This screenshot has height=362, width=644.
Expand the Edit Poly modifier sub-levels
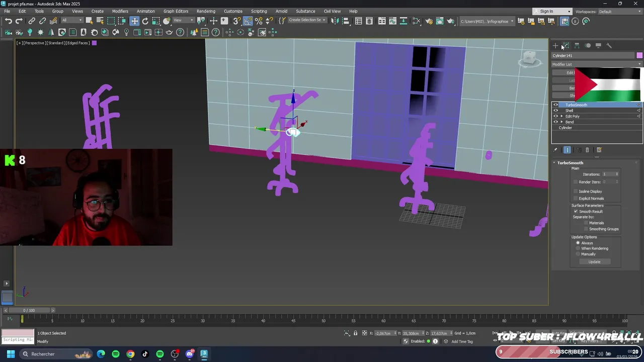pyautogui.click(x=561, y=117)
